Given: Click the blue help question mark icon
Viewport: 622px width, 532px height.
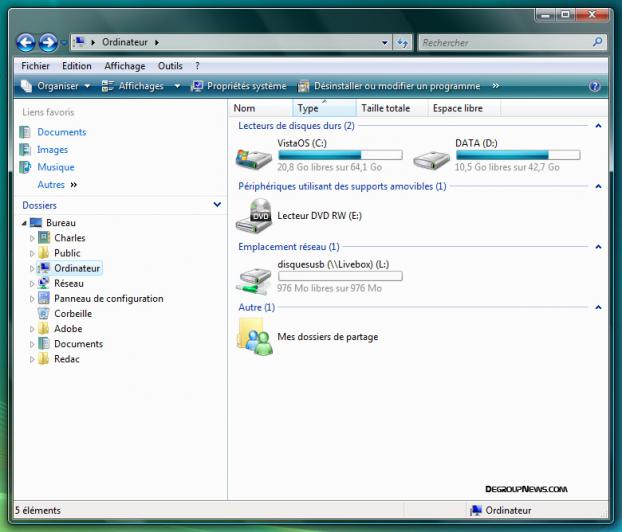Looking at the screenshot, I should (595, 86).
